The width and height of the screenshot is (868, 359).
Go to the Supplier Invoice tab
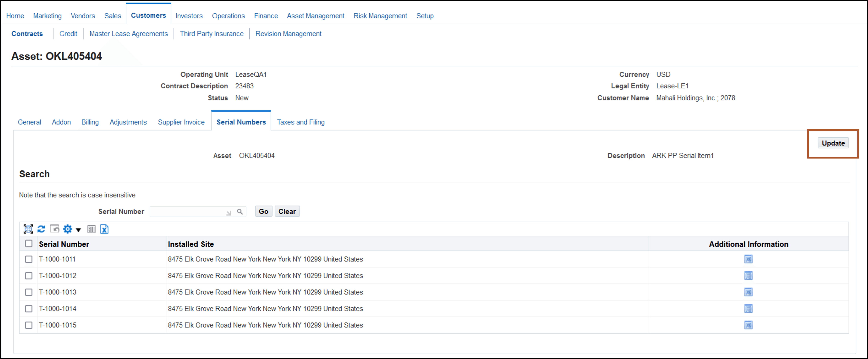click(x=181, y=122)
